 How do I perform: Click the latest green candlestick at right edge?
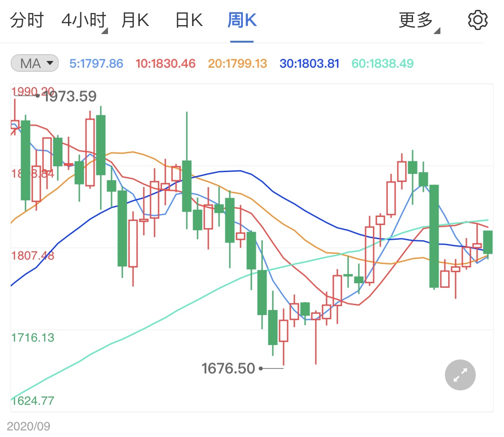pos(488,242)
